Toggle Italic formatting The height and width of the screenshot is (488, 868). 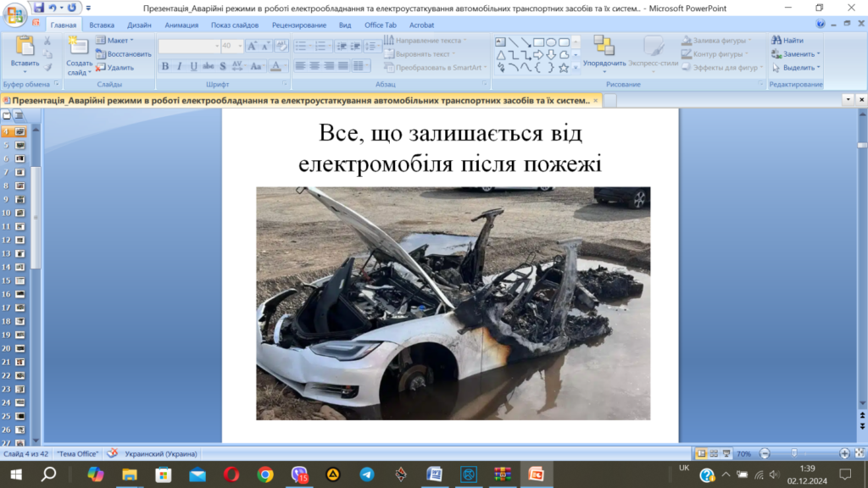[180, 66]
